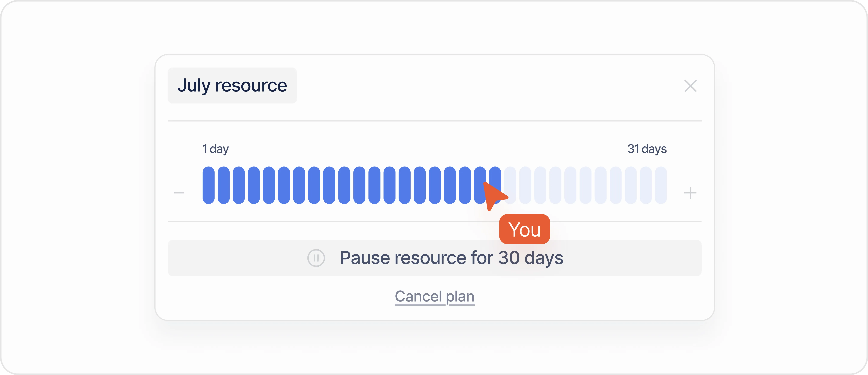The height and width of the screenshot is (375, 868).
Task: Click the second-to-last light bar
Action: click(x=646, y=185)
